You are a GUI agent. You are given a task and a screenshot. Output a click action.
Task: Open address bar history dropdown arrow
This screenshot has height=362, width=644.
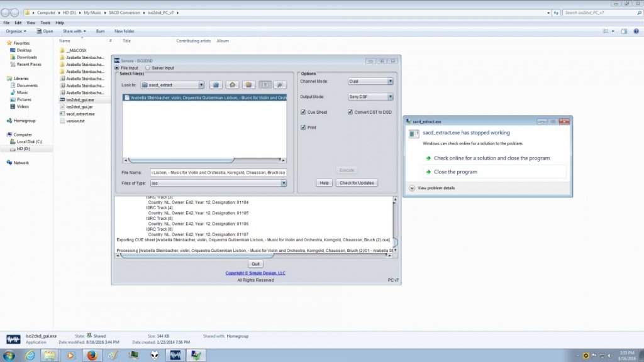click(548, 13)
